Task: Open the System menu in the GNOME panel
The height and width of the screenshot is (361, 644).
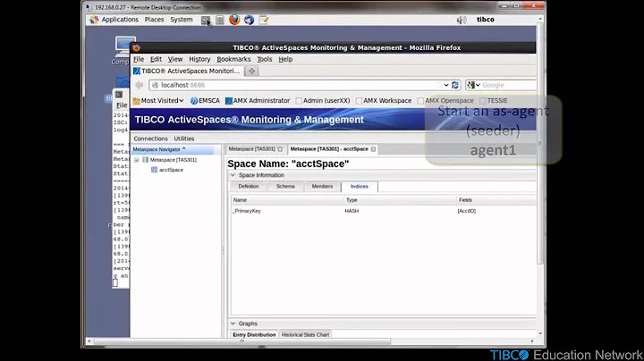Action: coord(181,20)
